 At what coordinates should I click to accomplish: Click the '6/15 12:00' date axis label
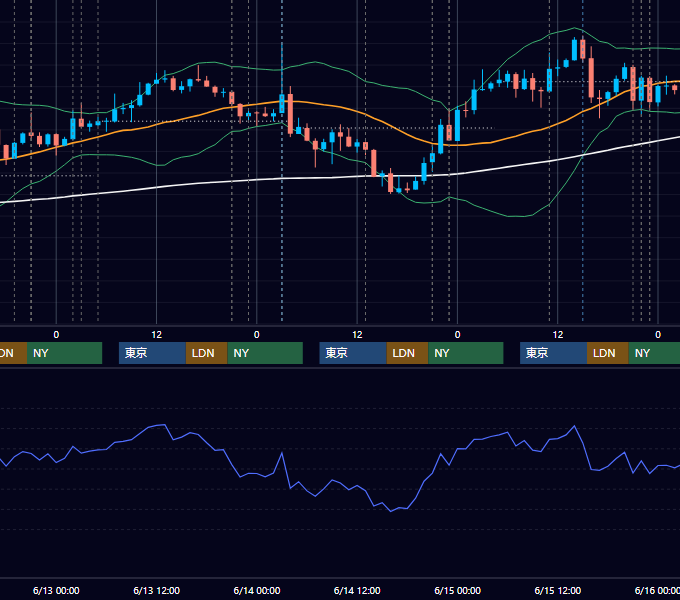[x=558, y=590]
